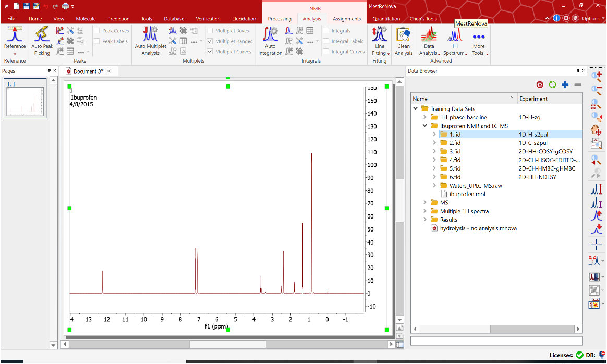Click the Auto Integration icon
The width and height of the screenshot is (607, 364).
click(x=270, y=42)
